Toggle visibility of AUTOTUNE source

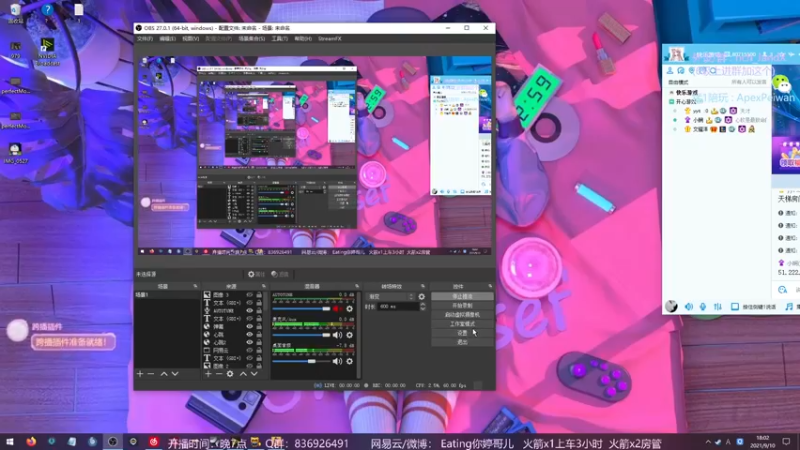(x=249, y=311)
